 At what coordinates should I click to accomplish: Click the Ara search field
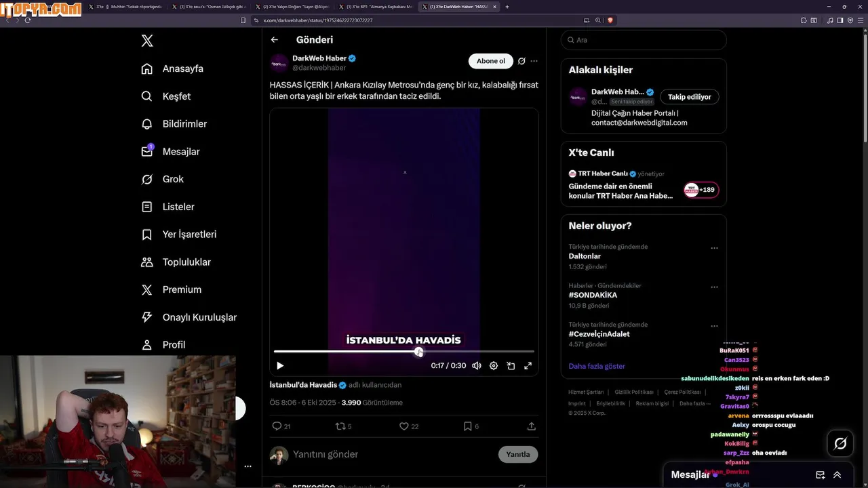pos(644,40)
